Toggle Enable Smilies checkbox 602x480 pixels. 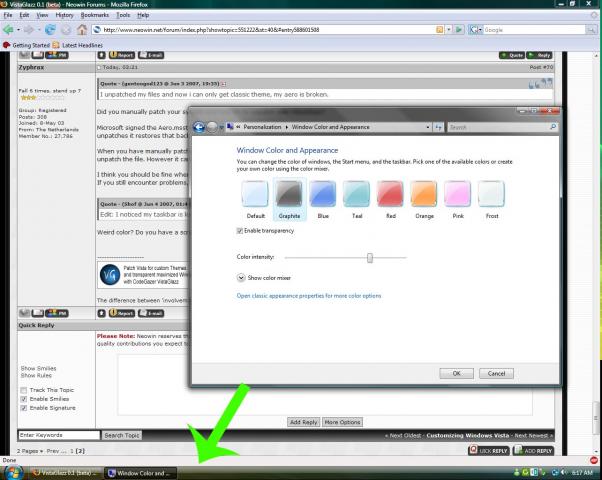[x=24, y=399]
